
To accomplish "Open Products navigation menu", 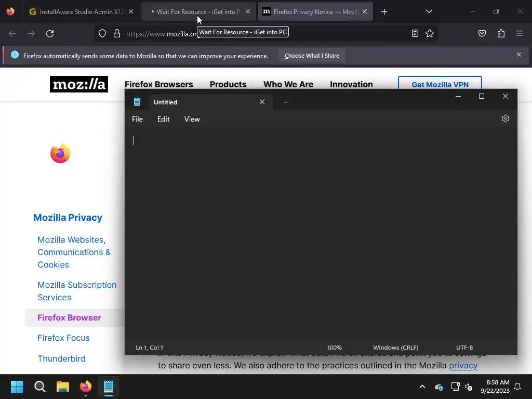I will 228,84.
